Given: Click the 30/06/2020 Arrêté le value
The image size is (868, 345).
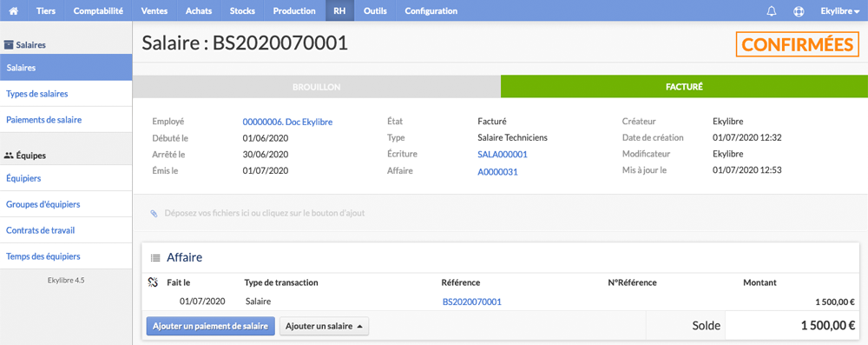Looking at the screenshot, I should click(266, 155).
